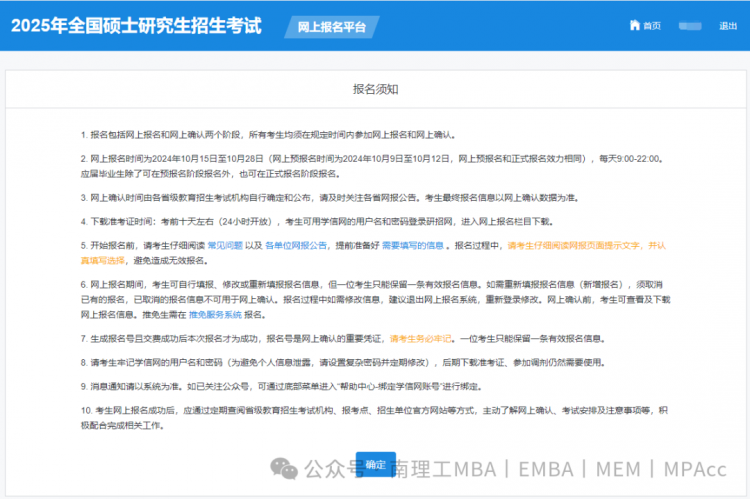This screenshot has height=499, width=750.
Task: Click item 2 text about 网上报名时间为2024年10月15日
Action: pyautogui.click(x=372, y=166)
